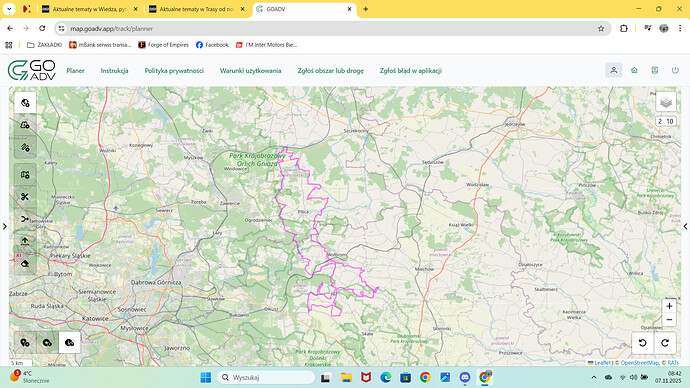The height and width of the screenshot is (388, 690).
Task: Click Zgłoś błąd w aplikacji link
Action: (x=411, y=70)
